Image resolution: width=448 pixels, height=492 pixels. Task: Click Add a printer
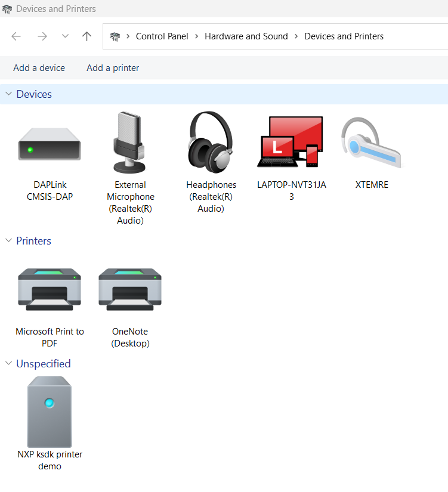[x=113, y=68]
